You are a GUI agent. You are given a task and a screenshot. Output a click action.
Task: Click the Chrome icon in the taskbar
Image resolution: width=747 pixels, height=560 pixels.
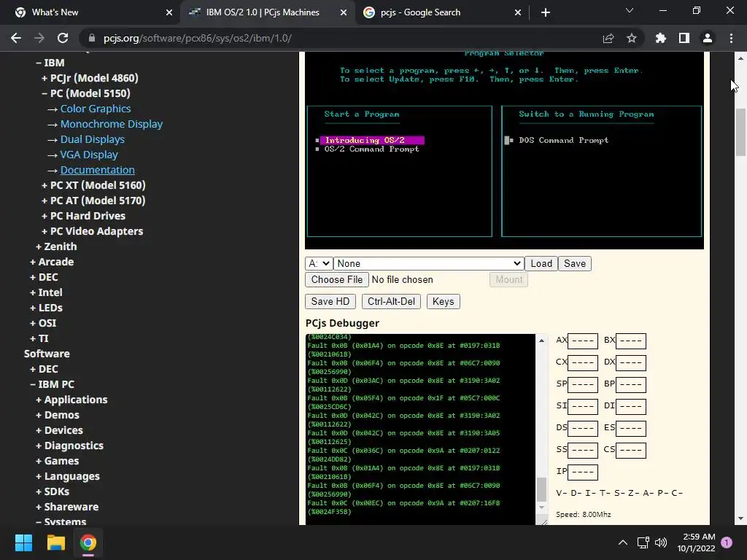click(88, 542)
